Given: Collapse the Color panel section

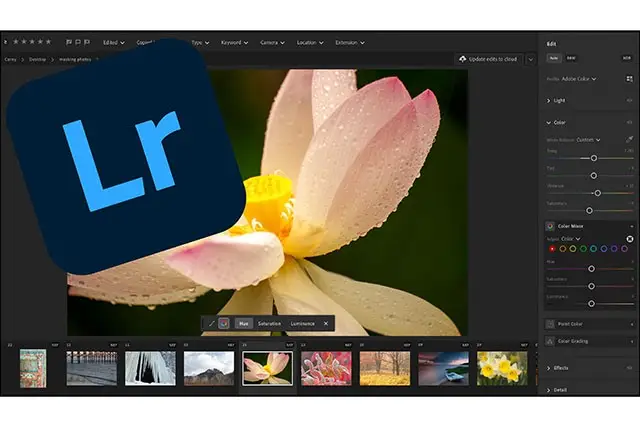Looking at the screenshot, I should pos(549,122).
